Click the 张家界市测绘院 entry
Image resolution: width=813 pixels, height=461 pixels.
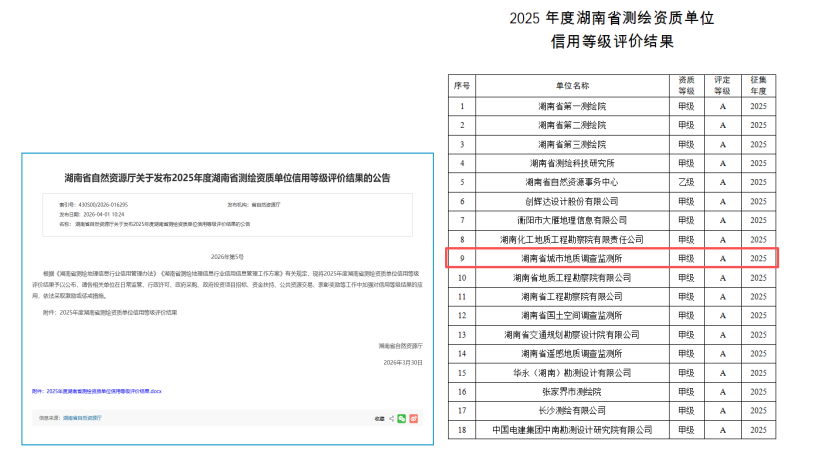point(572,391)
